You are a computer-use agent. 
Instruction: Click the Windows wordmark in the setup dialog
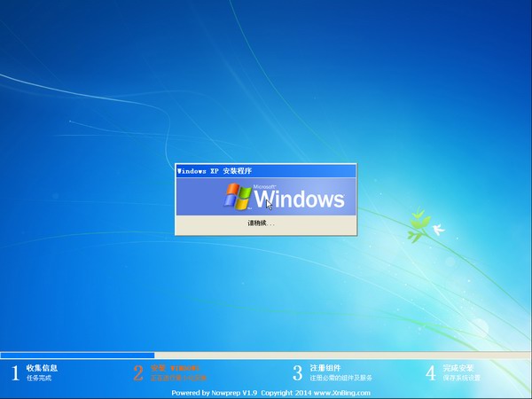300,198
